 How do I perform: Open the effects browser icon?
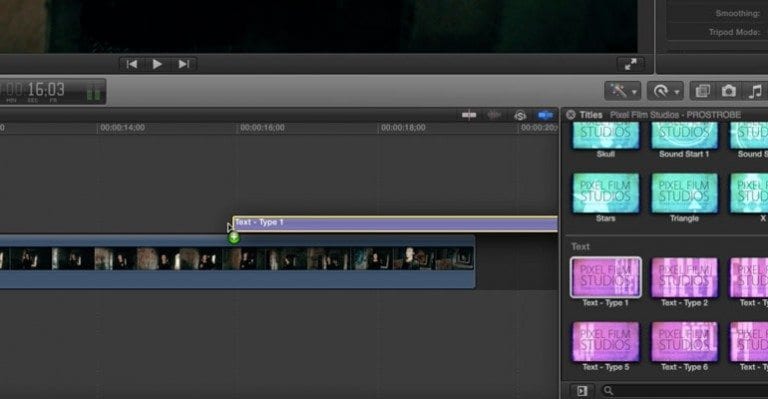pyautogui.click(x=703, y=91)
